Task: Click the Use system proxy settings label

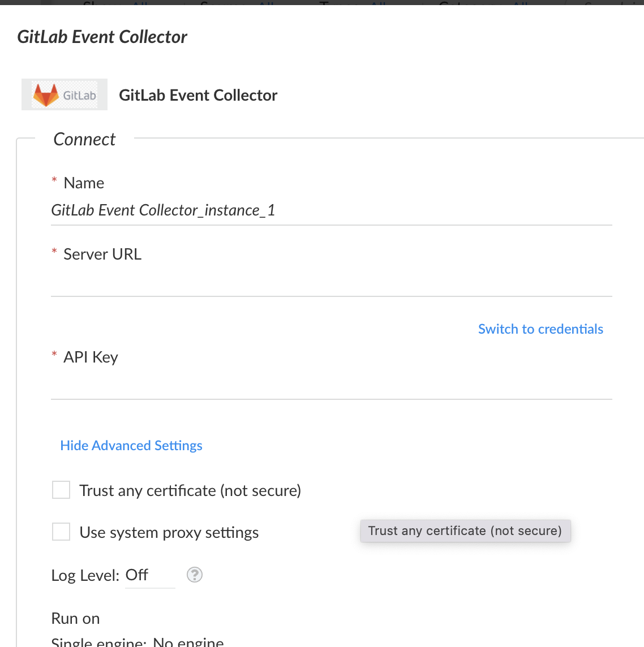Action: tap(169, 532)
